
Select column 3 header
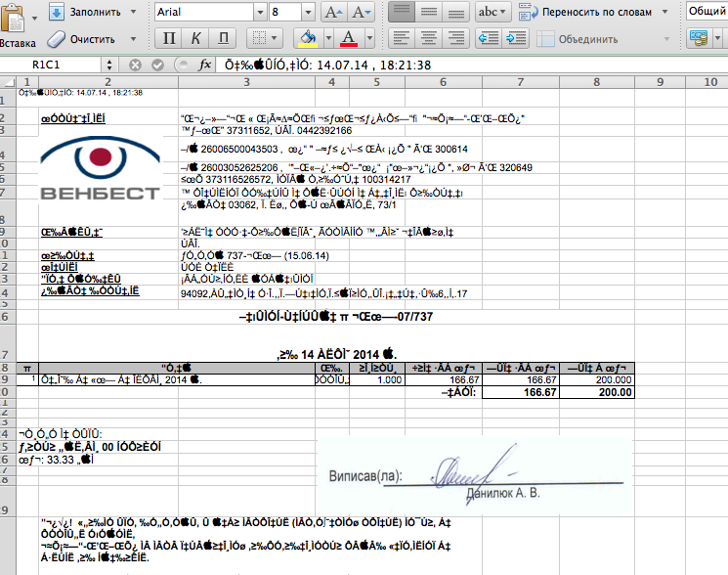(246, 82)
